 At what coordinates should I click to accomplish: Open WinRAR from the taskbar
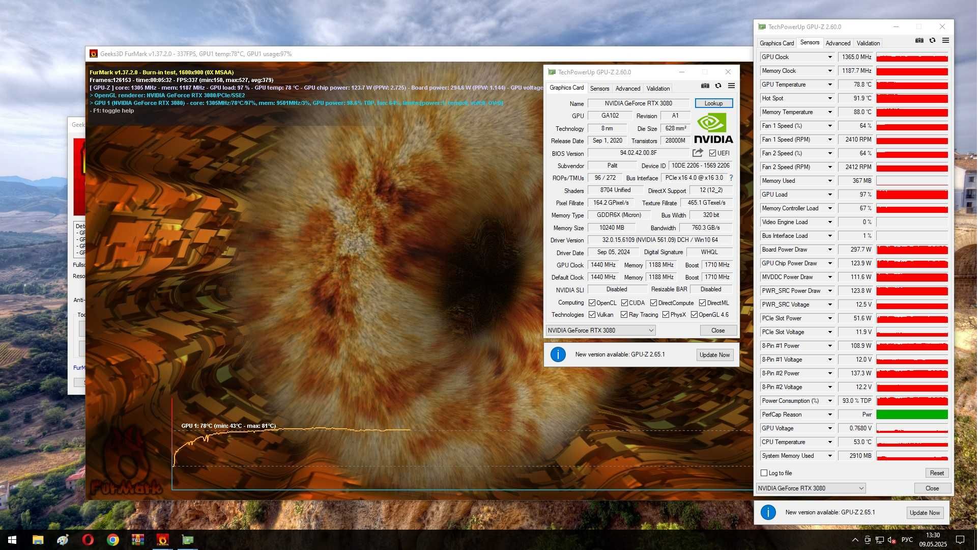pos(138,541)
